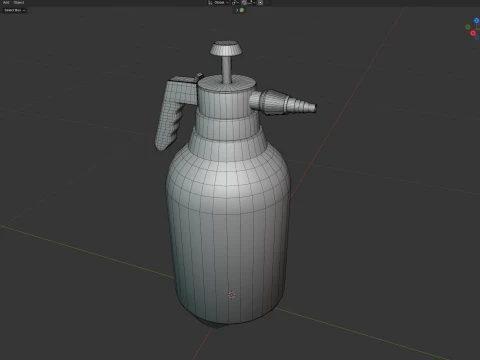Screen dimensions: 480x360
Task: Open the Add menu
Action: tap(6, 2)
